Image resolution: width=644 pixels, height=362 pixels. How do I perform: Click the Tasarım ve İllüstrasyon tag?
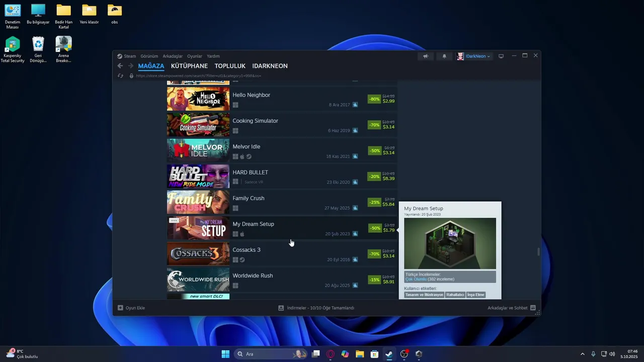coord(424,295)
